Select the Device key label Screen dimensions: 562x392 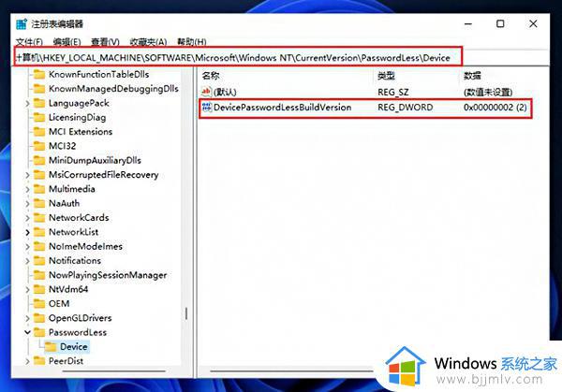tap(74, 346)
